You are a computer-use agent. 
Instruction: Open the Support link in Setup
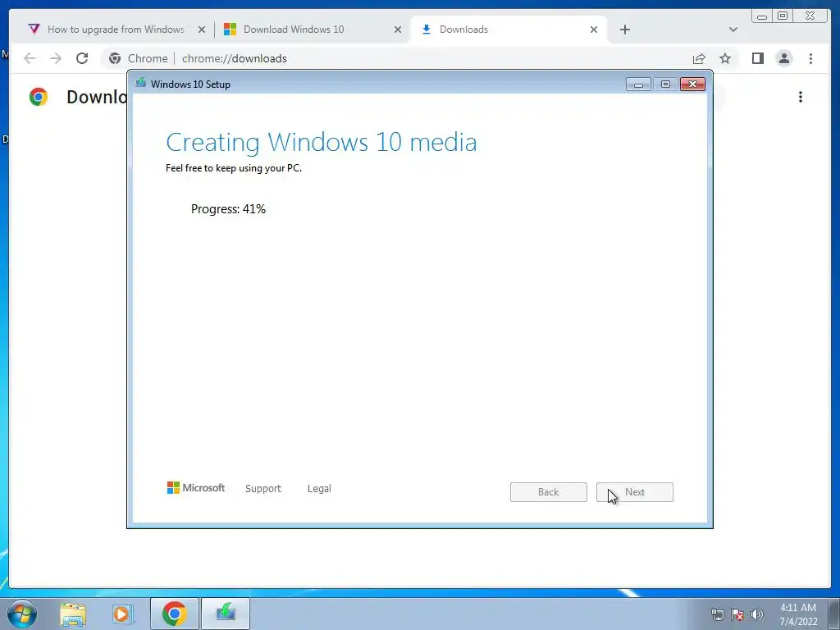263,489
